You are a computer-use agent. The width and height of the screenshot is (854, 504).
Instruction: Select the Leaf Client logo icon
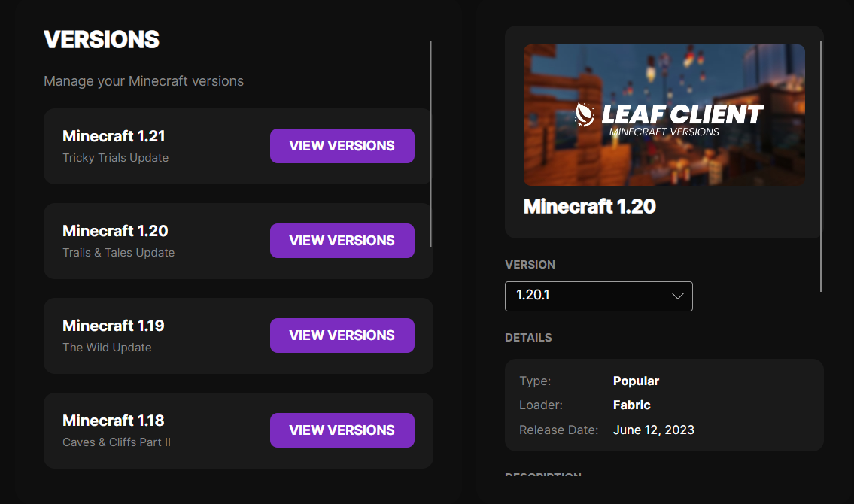[584, 114]
